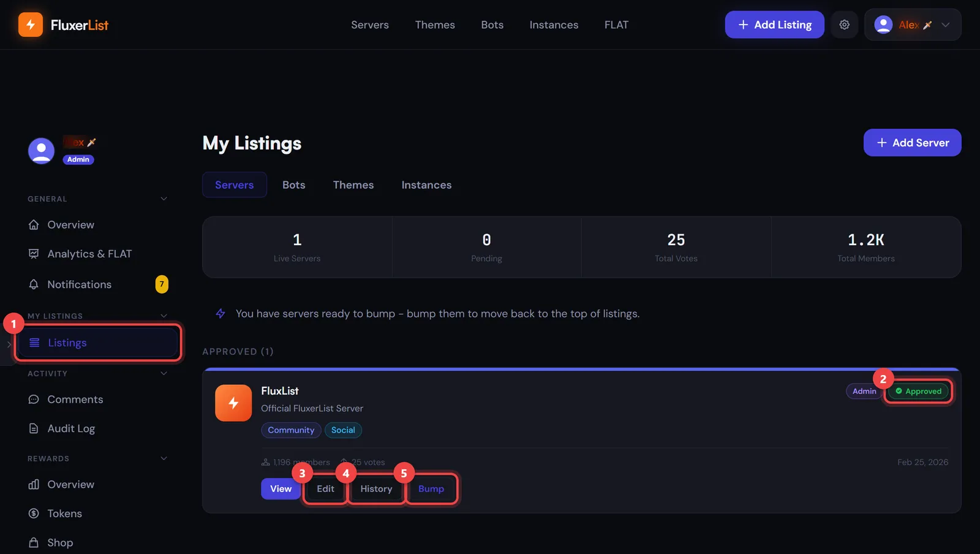This screenshot has width=980, height=554.
Task: Select Listings in the sidebar
Action: [98, 343]
